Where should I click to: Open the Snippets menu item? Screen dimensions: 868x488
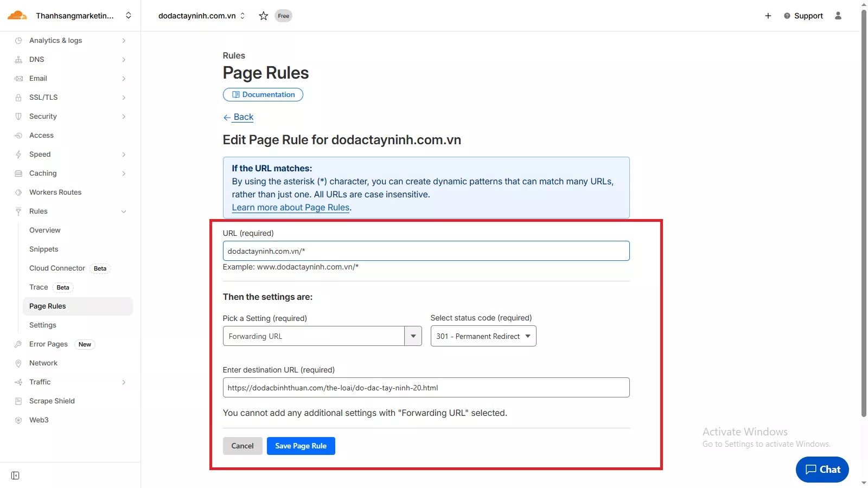point(44,249)
